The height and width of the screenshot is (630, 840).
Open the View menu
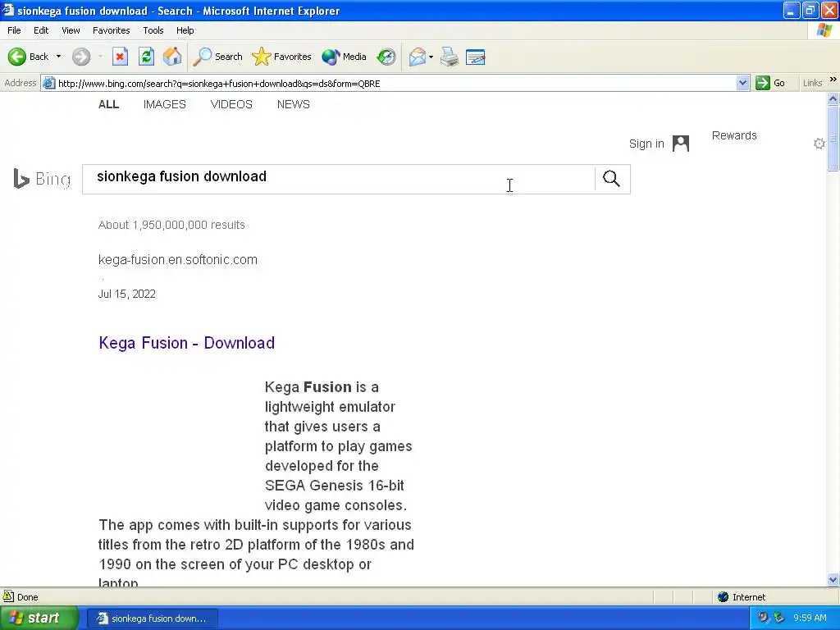(x=71, y=30)
